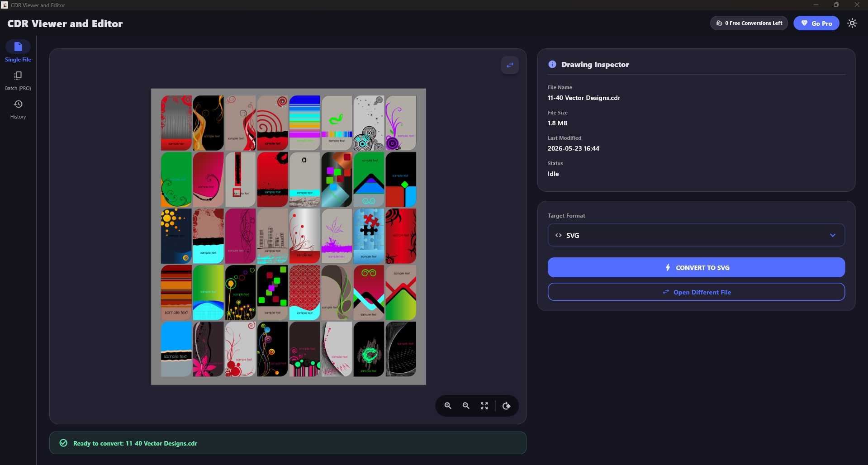Click the 'Target Format' label
The height and width of the screenshot is (465, 868).
[x=566, y=216]
